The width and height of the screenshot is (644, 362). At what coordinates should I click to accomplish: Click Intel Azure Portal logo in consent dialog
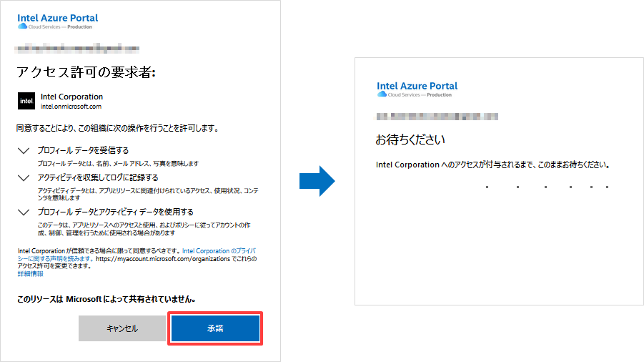[x=57, y=21]
